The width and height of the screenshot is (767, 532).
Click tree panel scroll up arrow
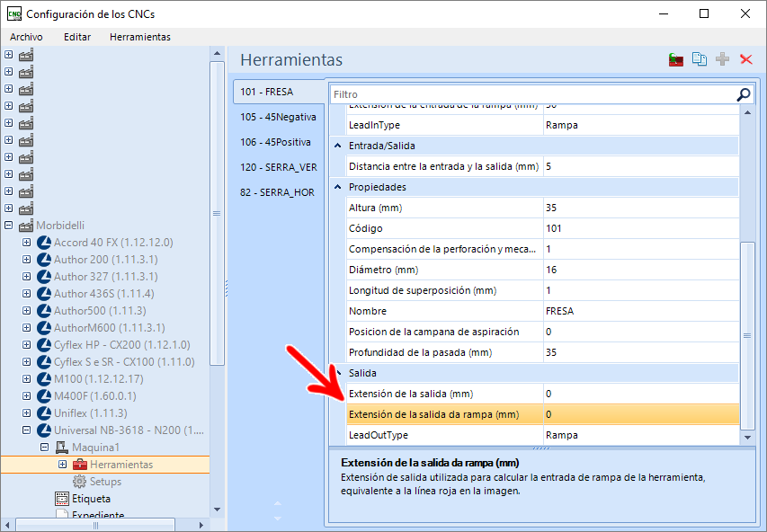click(x=218, y=53)
